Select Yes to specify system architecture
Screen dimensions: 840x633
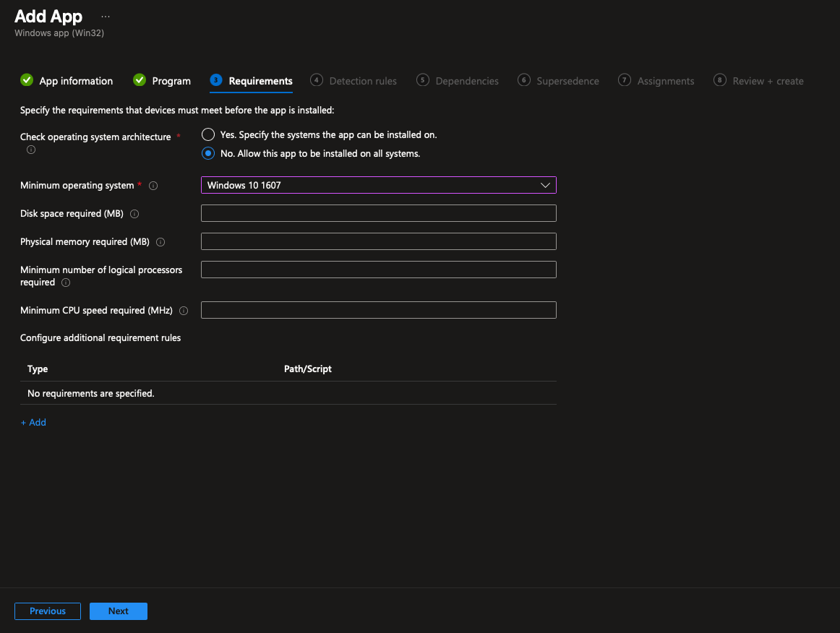(x=208, y=134)
